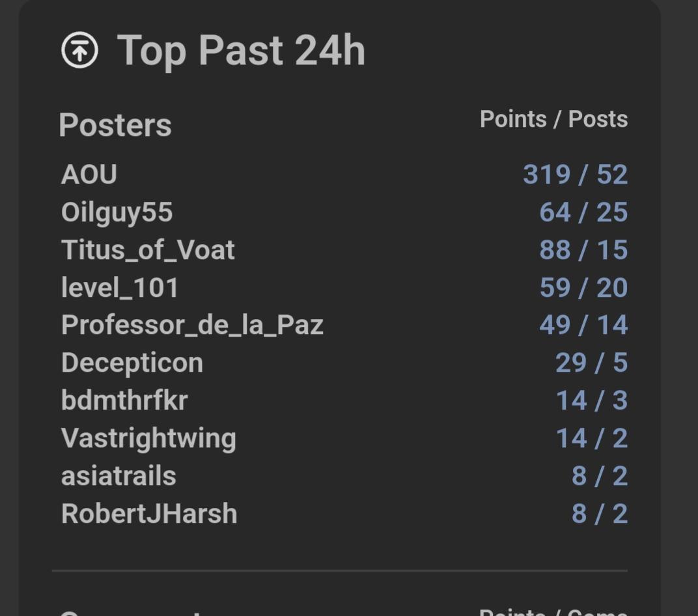This screenshot has width=698, height=616.
Task: Visit Titus_of_Voat's profile
Action: (x=148, y=250)
